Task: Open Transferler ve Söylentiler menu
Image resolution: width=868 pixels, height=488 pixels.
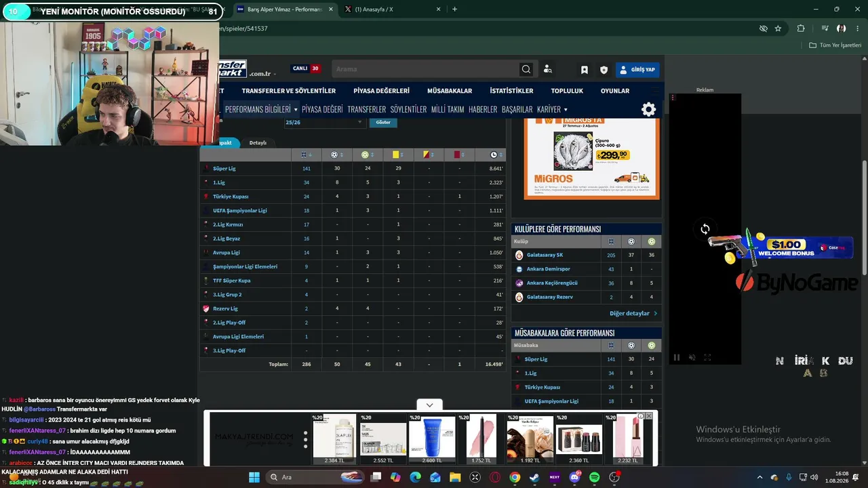Action: 289,91
